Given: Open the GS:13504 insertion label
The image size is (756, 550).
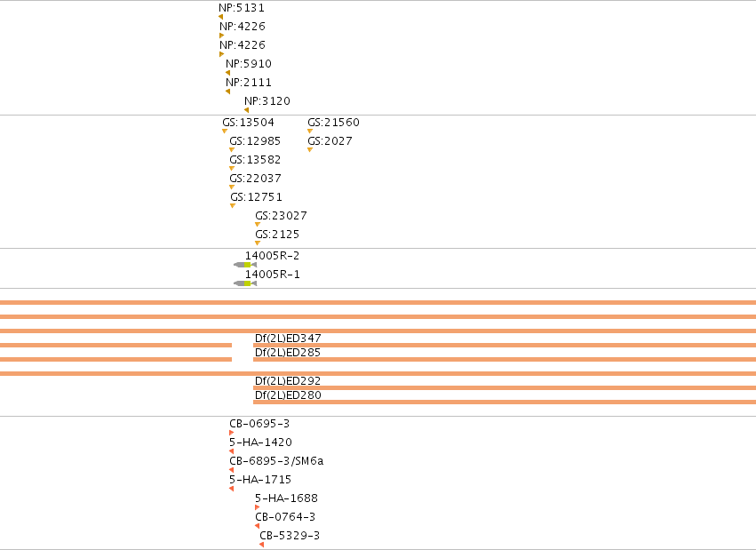Looking at the screenshot, I should (x=249, y=123).
